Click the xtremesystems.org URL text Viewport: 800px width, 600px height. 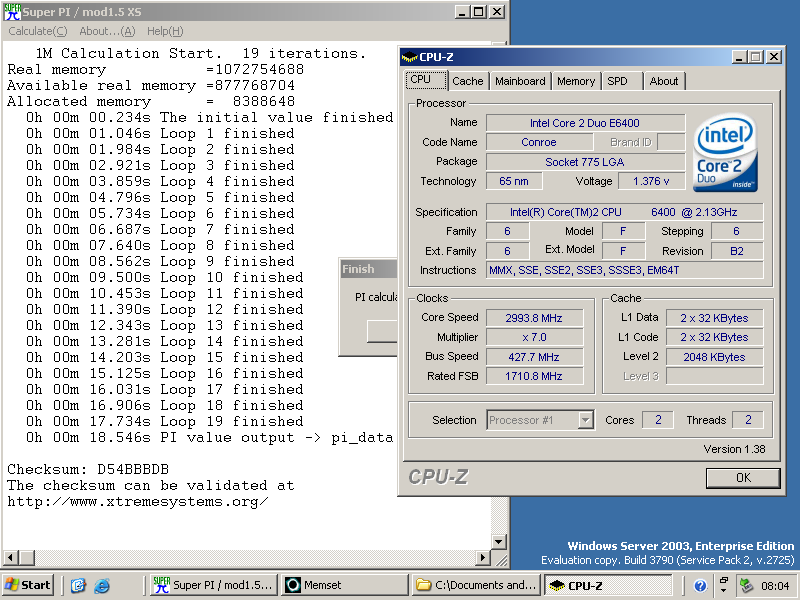[137, 501]
